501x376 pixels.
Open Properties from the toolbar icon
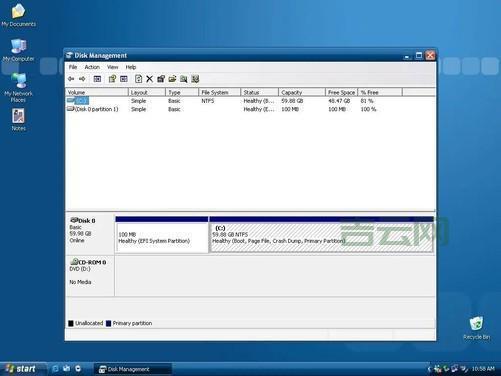point(112,79)
